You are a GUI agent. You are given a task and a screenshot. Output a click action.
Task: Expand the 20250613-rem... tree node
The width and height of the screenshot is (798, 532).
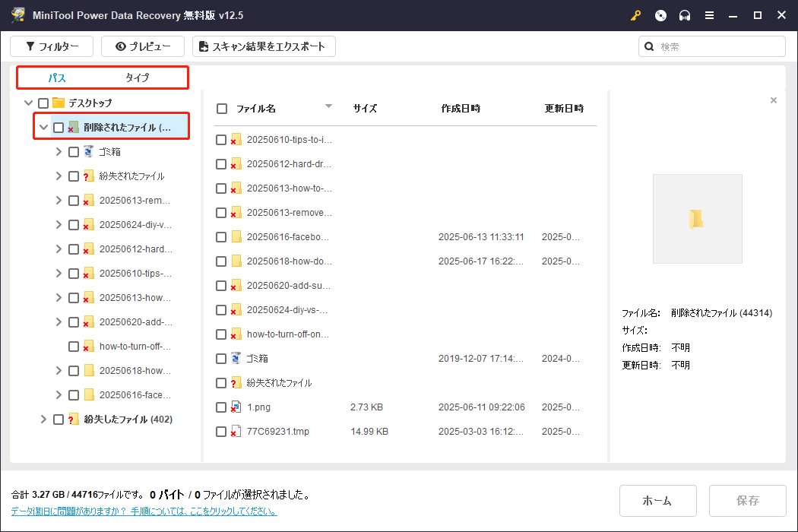point(59,200)
